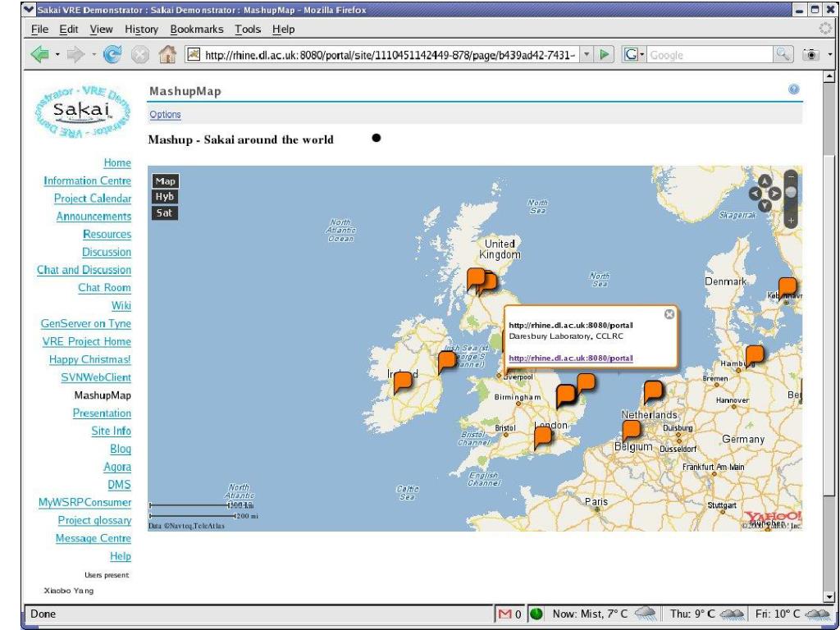Open the Agora sidebar link
Viewport: 840px width, 630px height.
(x=117, y=467)
